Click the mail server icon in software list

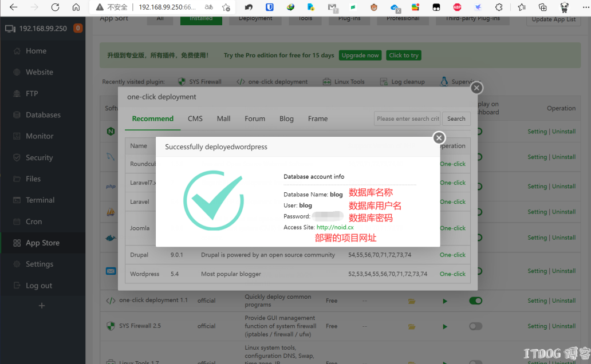(x=111, y=271)
